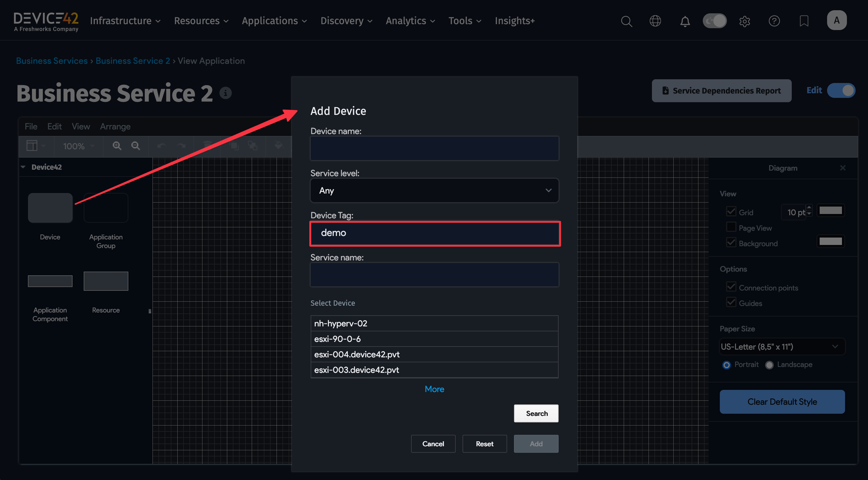Click the redo arrow in diagram toolbar

181,146
